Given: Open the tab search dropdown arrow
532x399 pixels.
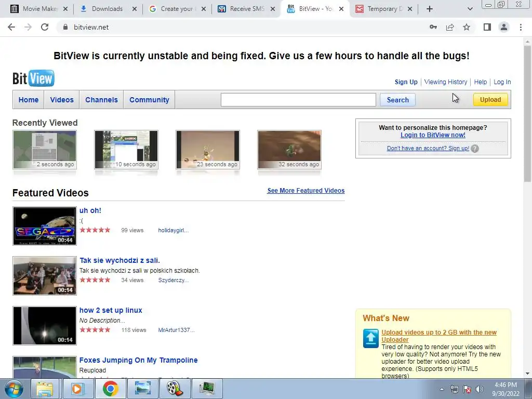Looking at the screenshot, I should click(470, 9).
